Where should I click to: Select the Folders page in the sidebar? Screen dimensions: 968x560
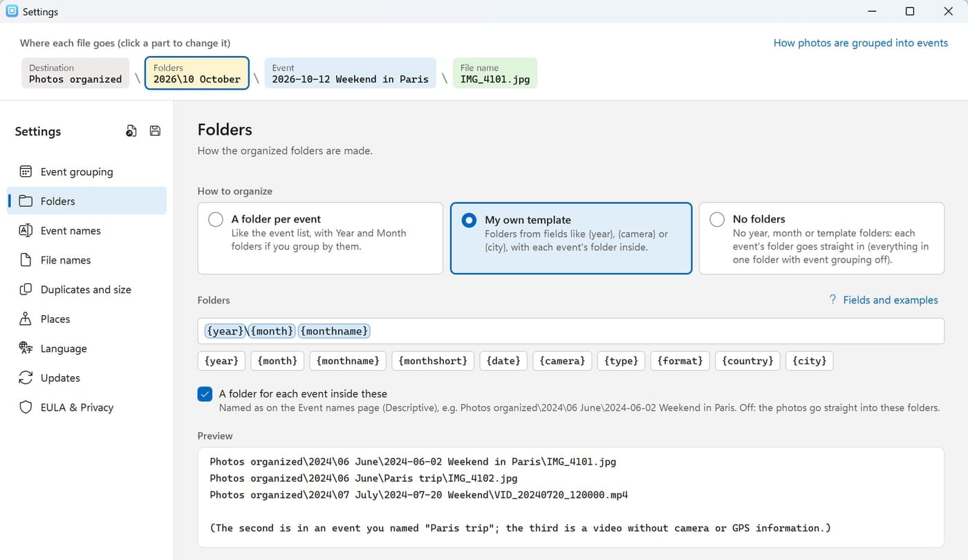(x=87, y=201)
